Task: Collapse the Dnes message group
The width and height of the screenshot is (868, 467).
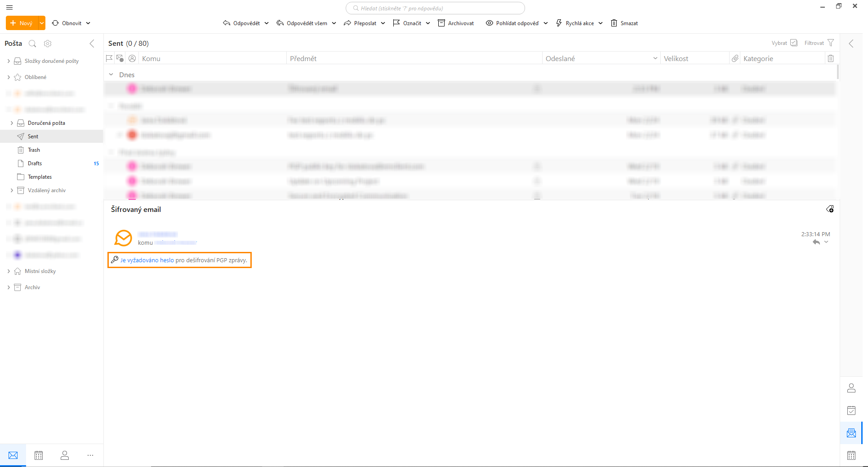Action: point(111,75)
